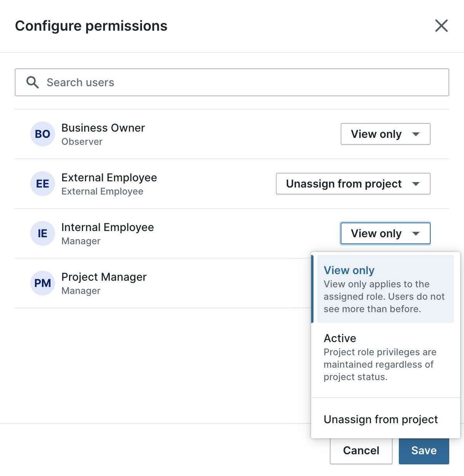
Task: Click the PM avatar for Project Manager
Action: coord(43,283)
